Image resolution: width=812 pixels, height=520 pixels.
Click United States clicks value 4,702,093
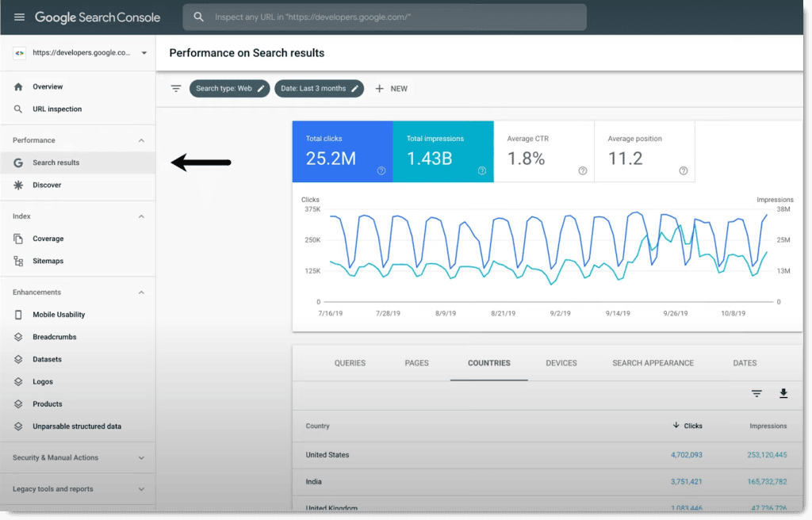686,455
